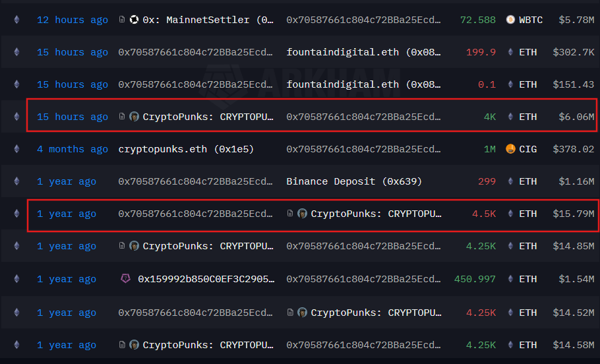The width and height of the screenshot is (600, 364).
Task: Click the Ethereum chain icon in the $1.16M row
Action: click(17, 181)
